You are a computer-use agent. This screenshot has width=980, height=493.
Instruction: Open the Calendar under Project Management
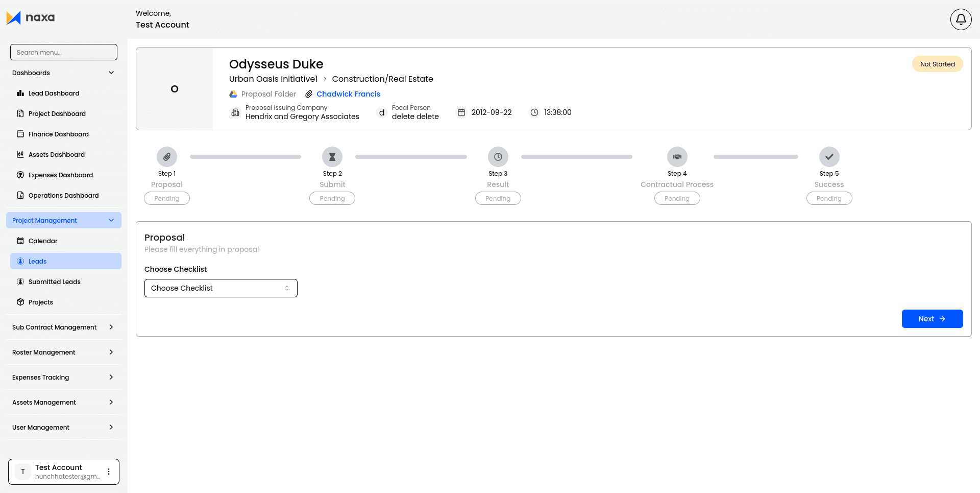42,241
